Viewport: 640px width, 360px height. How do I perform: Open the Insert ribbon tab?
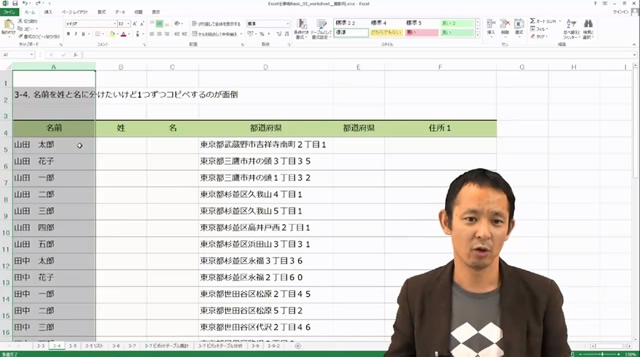48,12
